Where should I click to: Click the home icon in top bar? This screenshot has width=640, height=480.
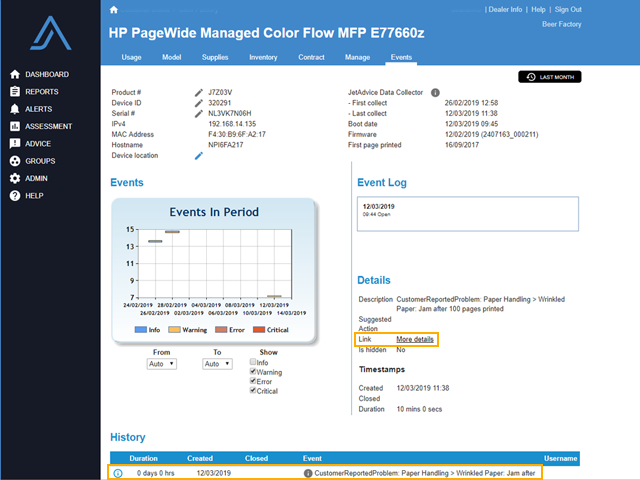pyautogui.click(x=114, y=9)
